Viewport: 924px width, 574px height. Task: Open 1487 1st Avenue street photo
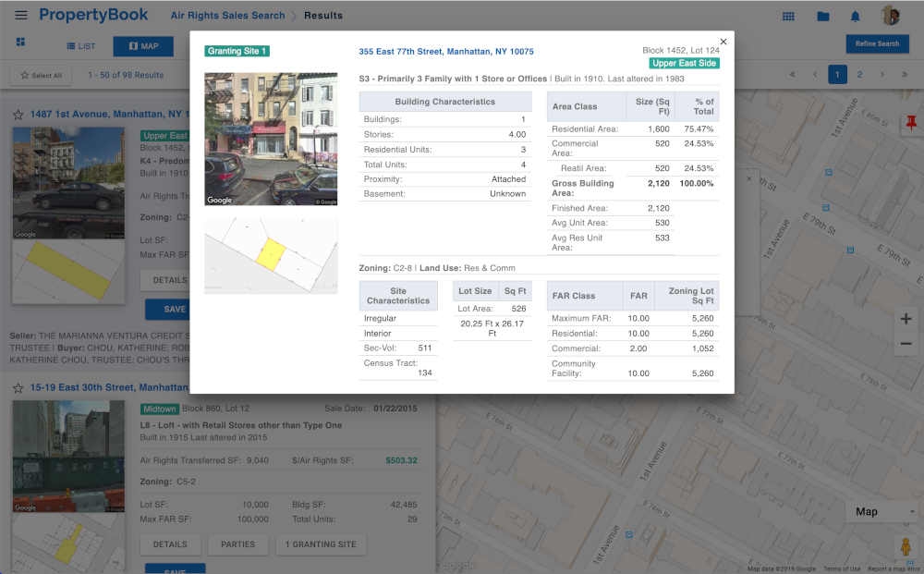[68, 183]
